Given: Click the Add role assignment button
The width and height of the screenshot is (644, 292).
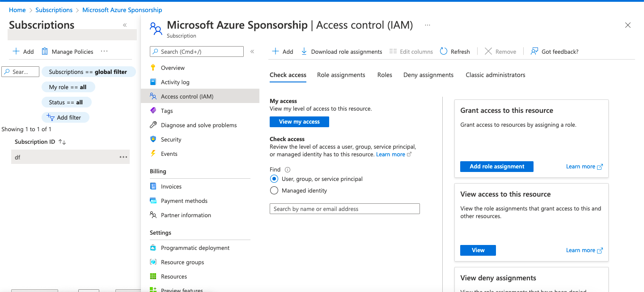Looking at the screenshot, I should [x=497, y=167].
